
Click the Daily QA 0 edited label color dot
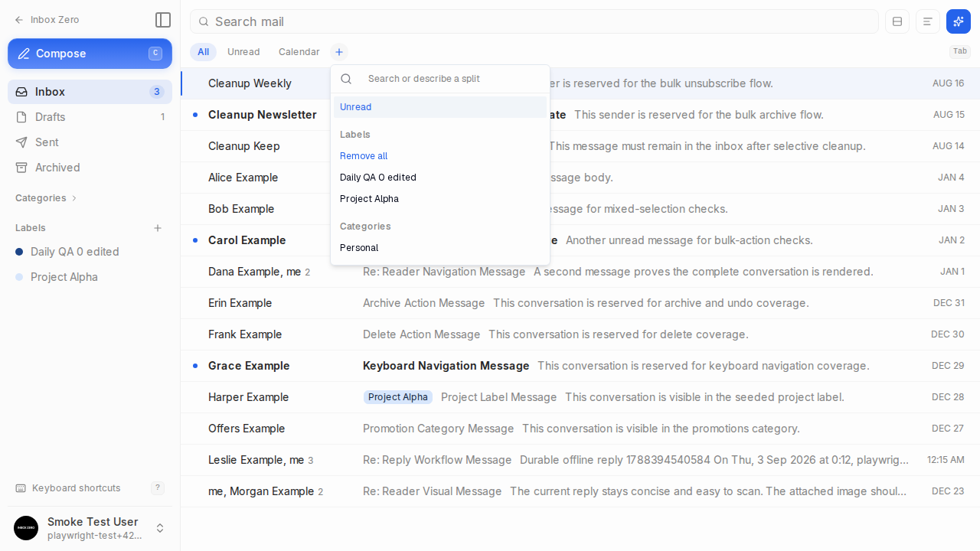[x=19, y=252]
